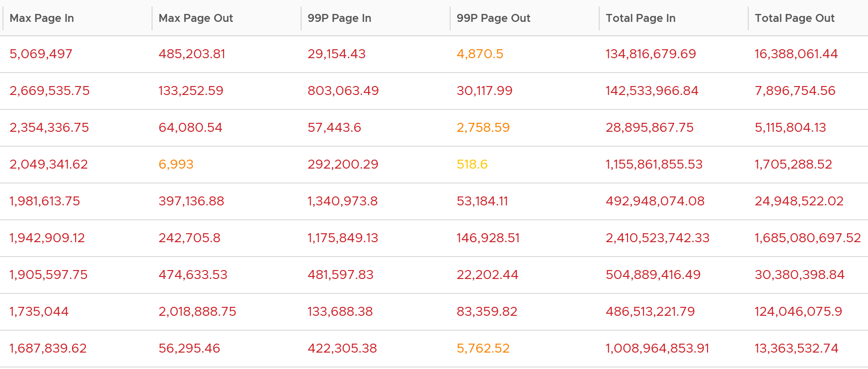Click Total Page In value 2,410,523,742.33
The height and width of the screenshot is (369, 868).
[x=657, y=238]
